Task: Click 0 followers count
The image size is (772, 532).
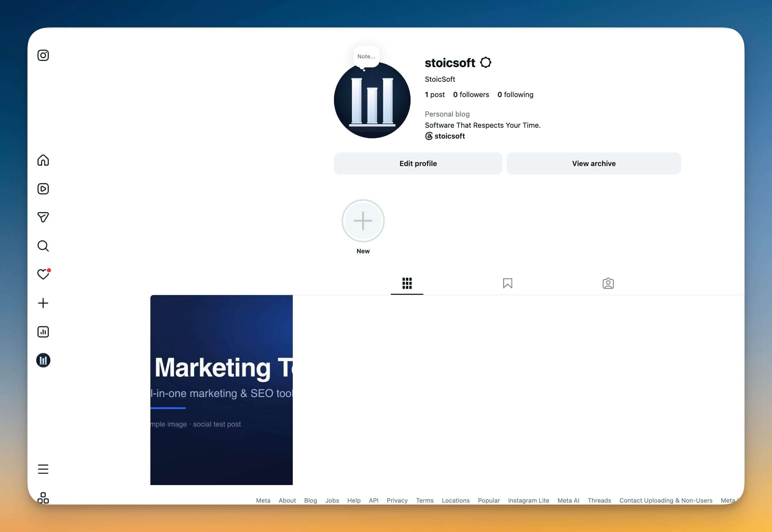Action: (x=471, y=95)
